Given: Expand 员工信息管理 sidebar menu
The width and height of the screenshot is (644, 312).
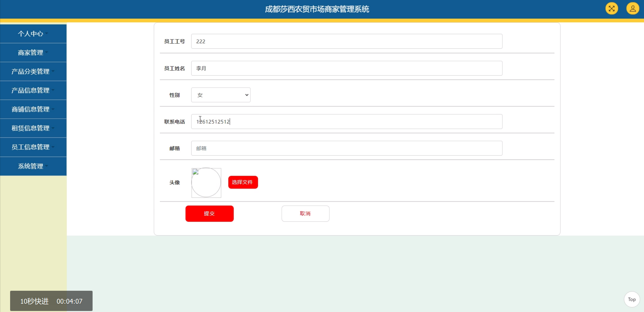Looking at the screenshot, I should click(x=33, y=147).
